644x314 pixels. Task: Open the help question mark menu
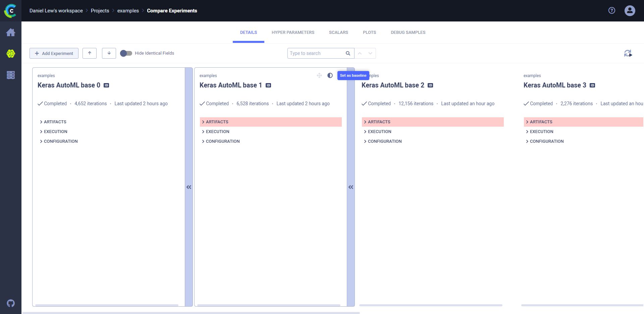[612, 11]
